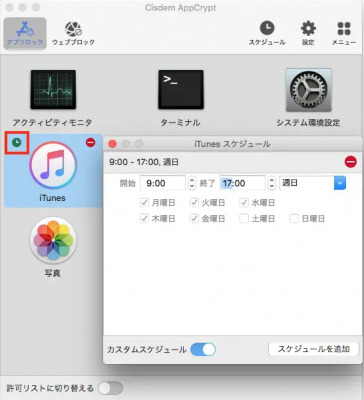
Task: Select the System Preferences app icon
Action: tap(308, 90)
